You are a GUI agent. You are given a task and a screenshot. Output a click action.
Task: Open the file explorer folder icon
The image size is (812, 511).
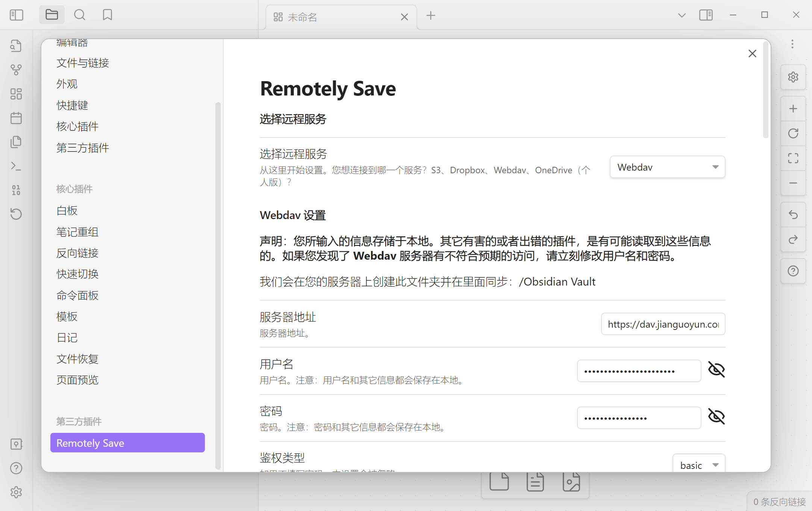[52, 15]
